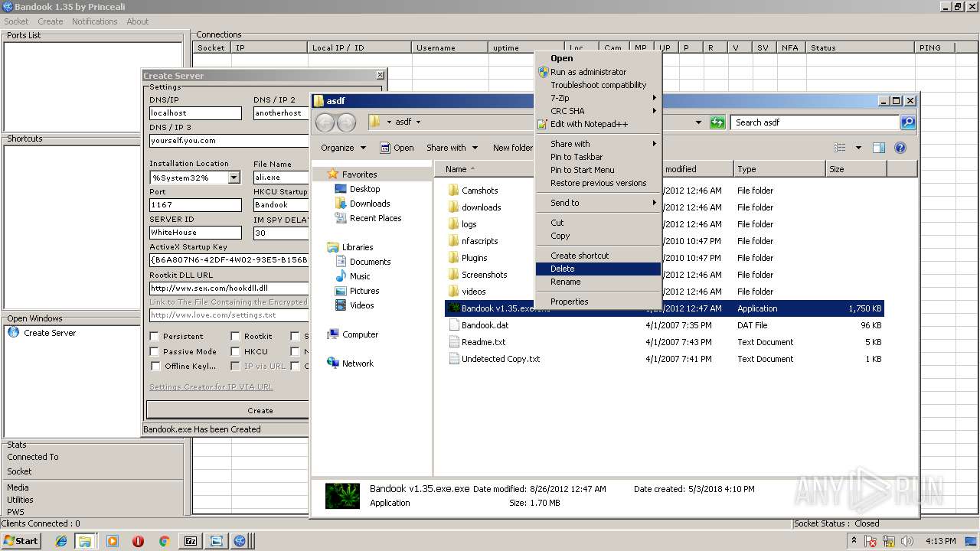
Task: Enable the Persistent checkbox
Action: click(x=155, y=336)
